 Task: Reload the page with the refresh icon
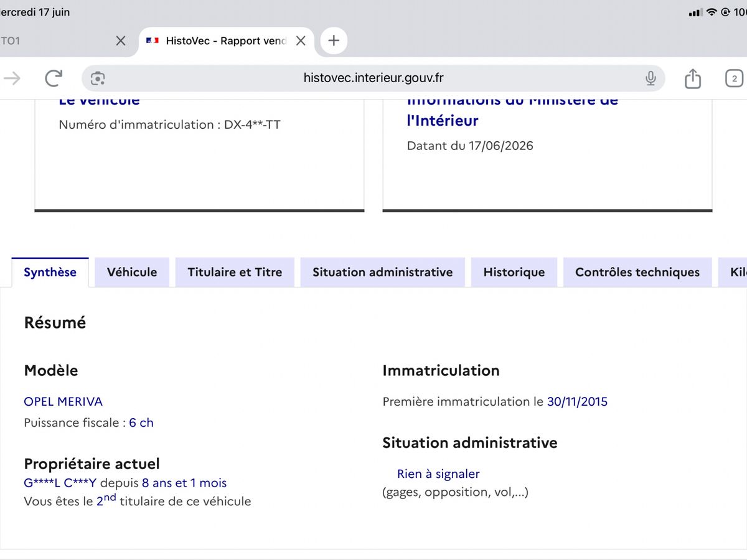pyautogui.click(x=54, y=78)
